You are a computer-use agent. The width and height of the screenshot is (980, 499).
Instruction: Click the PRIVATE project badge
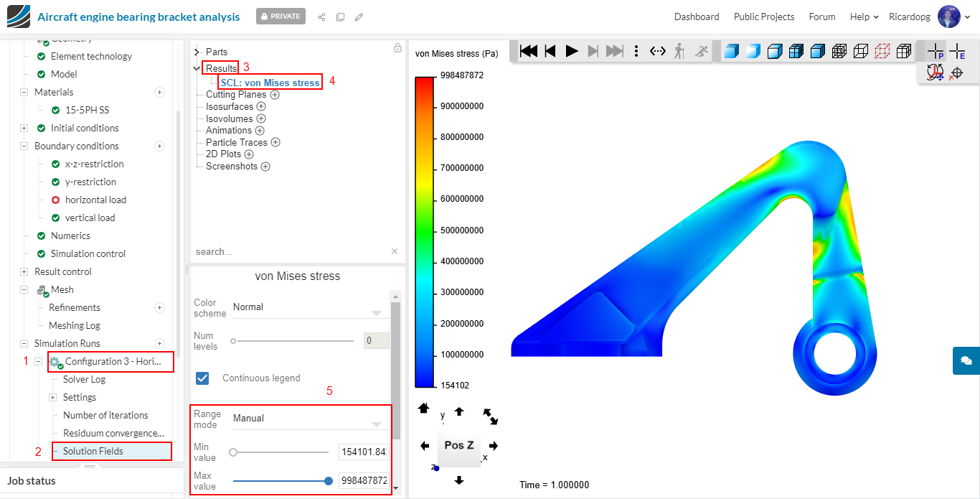click(281, 16)
